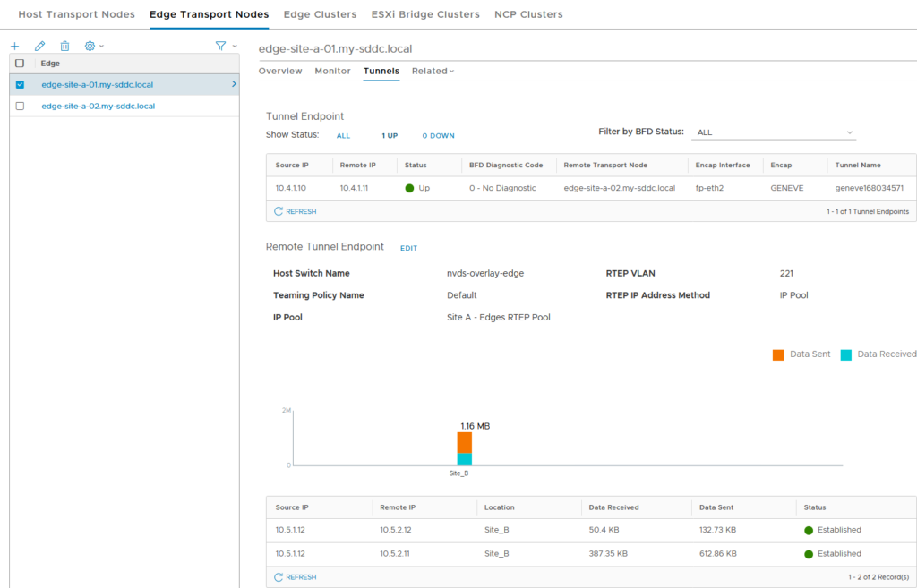The height and width of the screenshot is (588, 917).
Task: Click the 612.86 KB data sent value
Action: pyautogui.click(x=717, y=553)
